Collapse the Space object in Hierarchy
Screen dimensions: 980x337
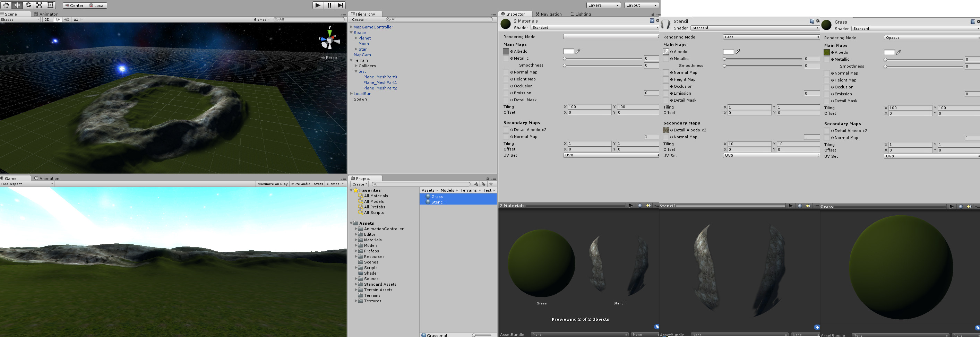coord(352,33)
